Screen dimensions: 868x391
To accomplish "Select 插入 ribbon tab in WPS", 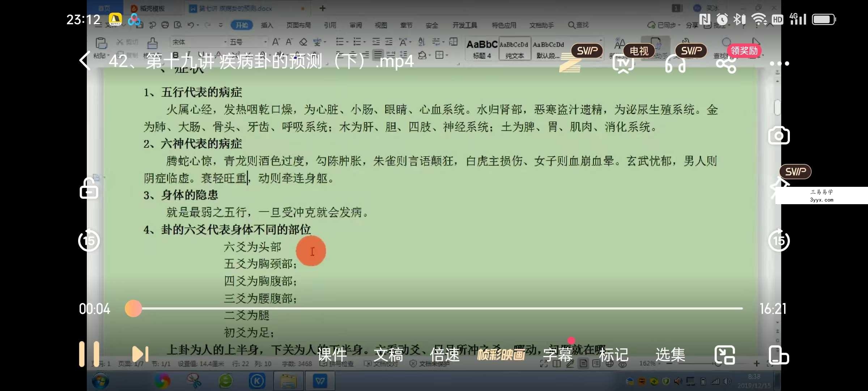I will coord(267,25).
